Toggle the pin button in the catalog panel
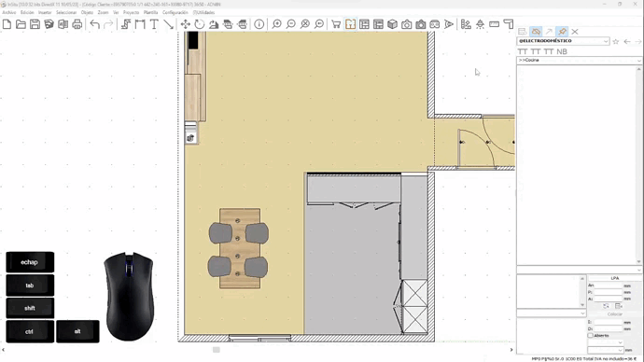 [x=562, y=31]
